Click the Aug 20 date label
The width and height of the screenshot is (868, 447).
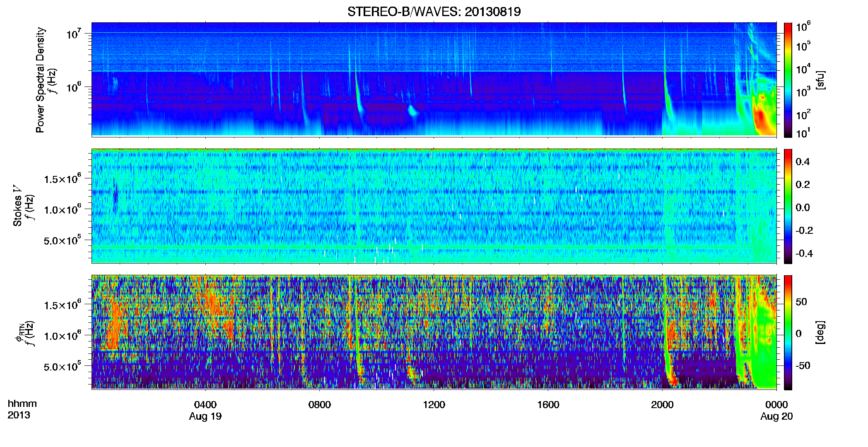(776, 416)
